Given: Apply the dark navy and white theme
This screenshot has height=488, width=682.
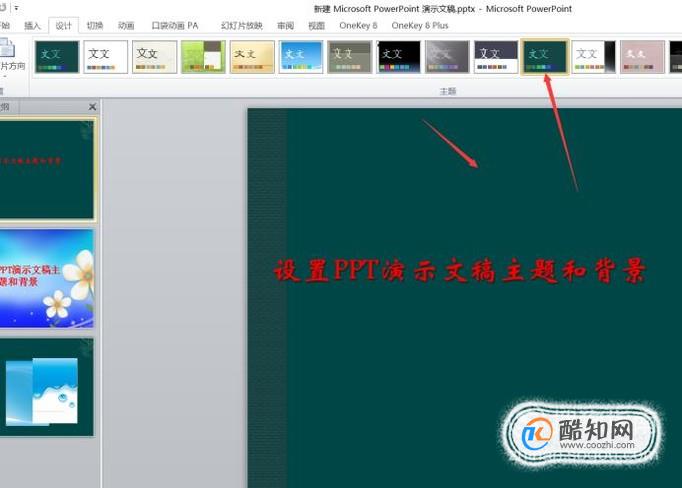Looking at the screenshot, I should click(496, 57).
